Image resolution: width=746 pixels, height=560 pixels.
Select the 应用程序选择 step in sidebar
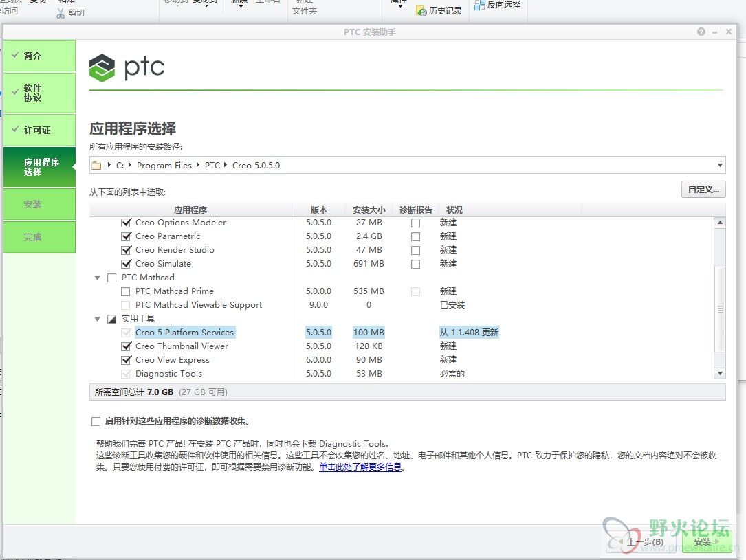tap(39, 167)
